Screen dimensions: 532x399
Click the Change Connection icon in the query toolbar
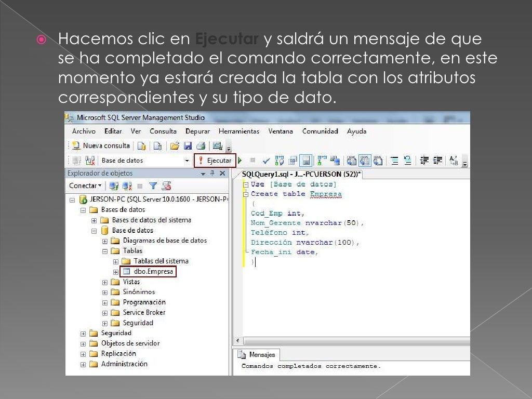pos(90,161)
